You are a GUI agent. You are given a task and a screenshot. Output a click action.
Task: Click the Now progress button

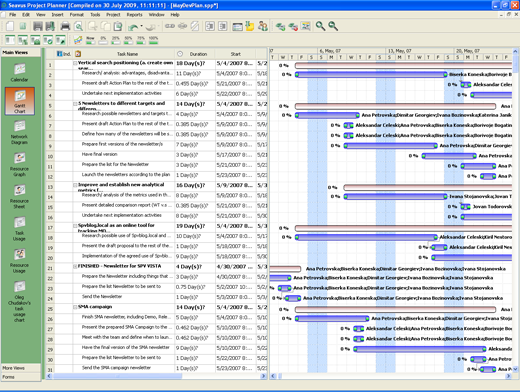(90, 40)
